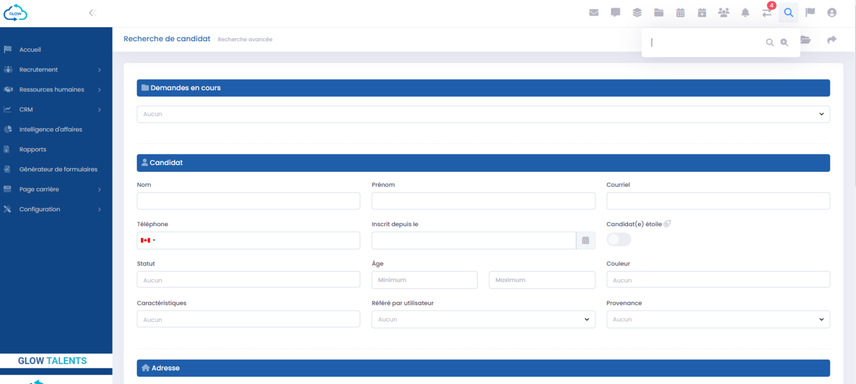Open the Couleur selector field
Image resolution: width=856 pixels, height=384 pixels.
[x=718, y=280]
